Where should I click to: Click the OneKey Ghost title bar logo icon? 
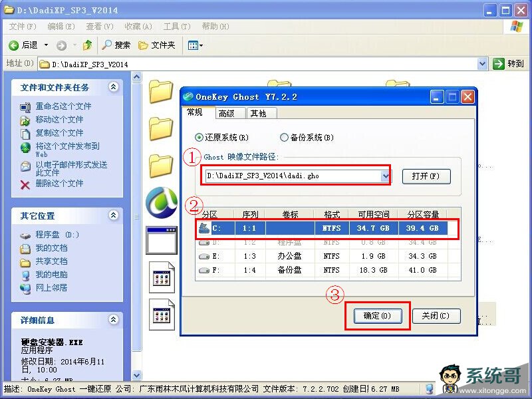coord(188,96)
